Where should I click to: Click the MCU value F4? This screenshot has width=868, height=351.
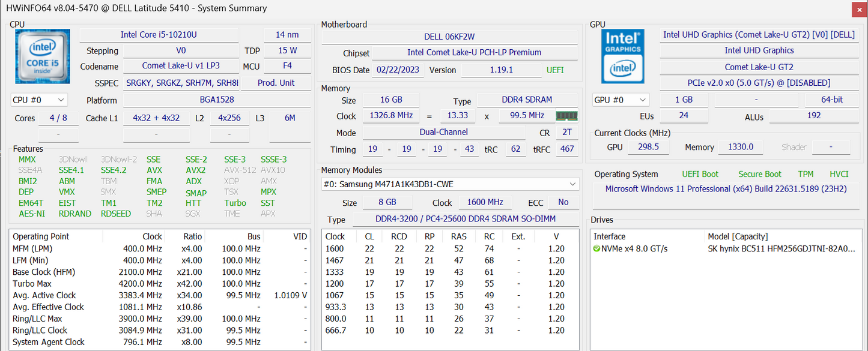287,66
